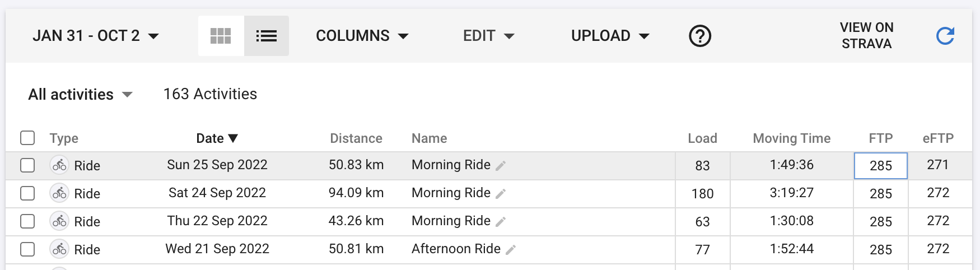
Task: Switch to grid view icon
Action: click(221, 36)
